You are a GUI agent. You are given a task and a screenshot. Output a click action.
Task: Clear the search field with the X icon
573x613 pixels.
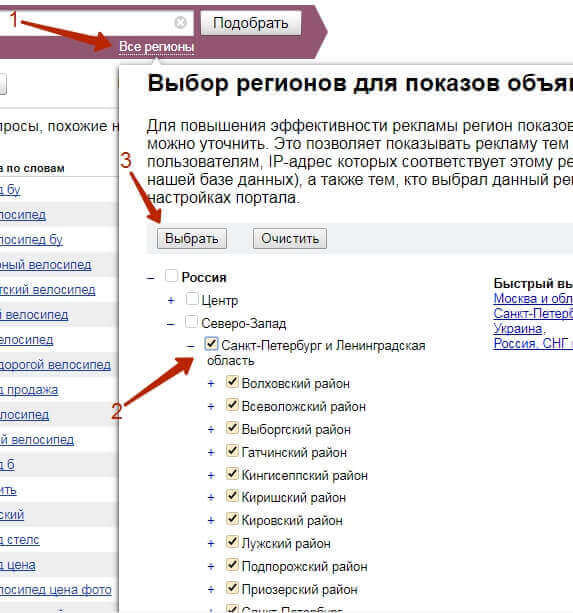click(x=180, y=23)
